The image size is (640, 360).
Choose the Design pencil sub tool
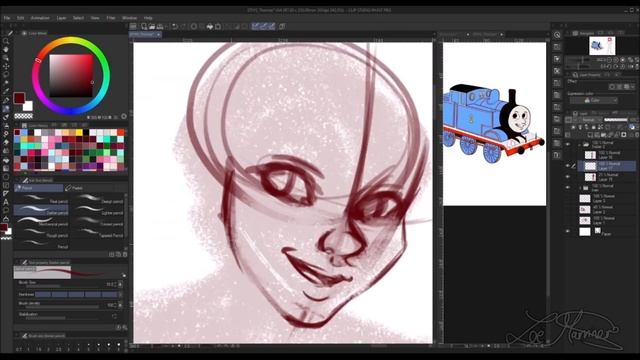[96, 199]
